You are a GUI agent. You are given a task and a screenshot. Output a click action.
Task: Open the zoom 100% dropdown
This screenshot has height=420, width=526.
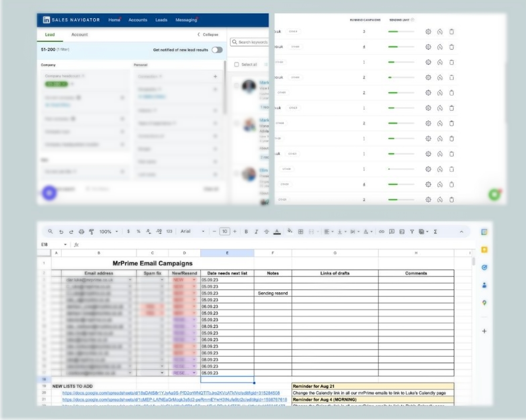click(x=108, y=232)
